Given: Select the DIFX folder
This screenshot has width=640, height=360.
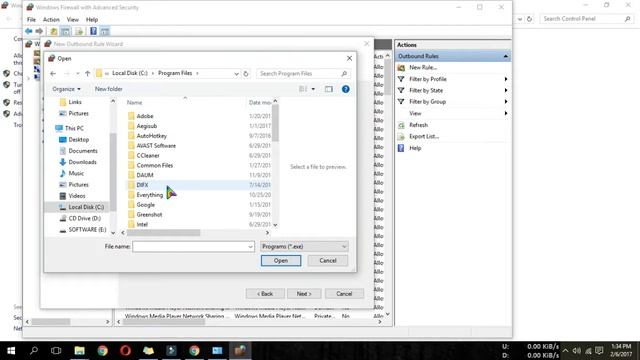Looking at the screenshot, I should [142, 185].
